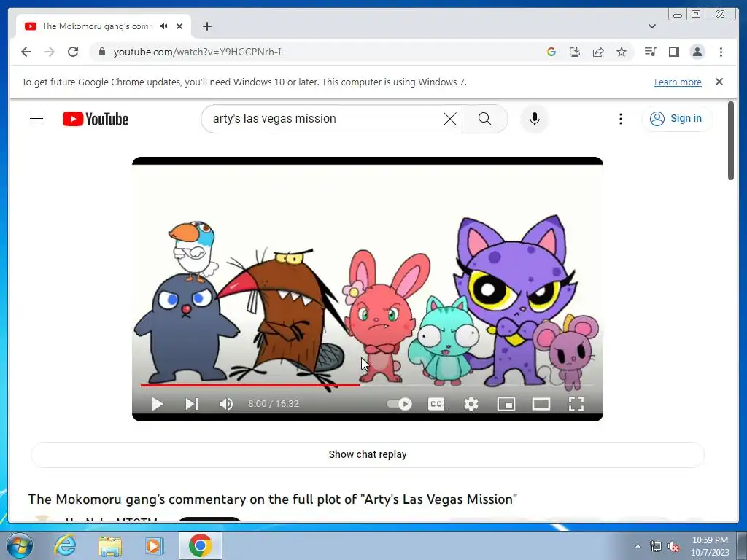
Task: Launch Internet Explorer from taskbar
Action: click(x=65, y=545)
